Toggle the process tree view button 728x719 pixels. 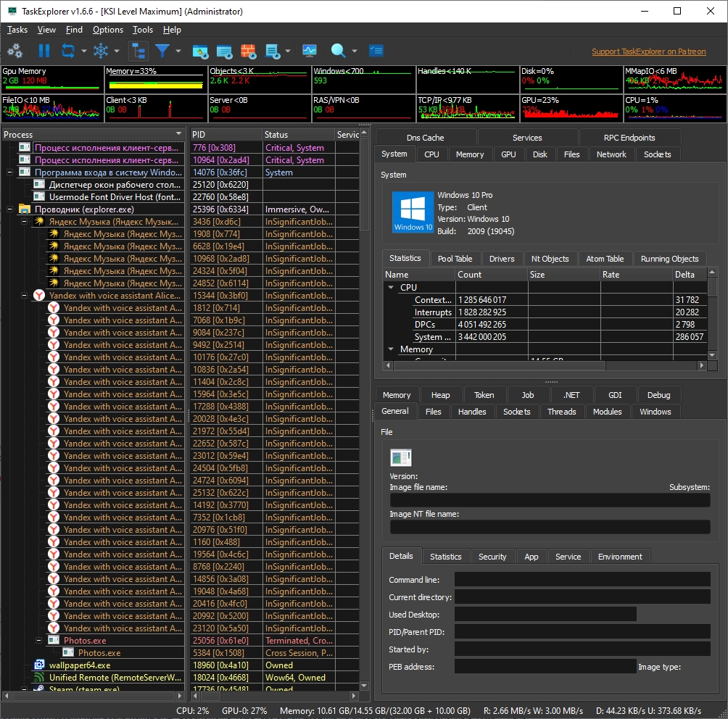pos(137,51)
